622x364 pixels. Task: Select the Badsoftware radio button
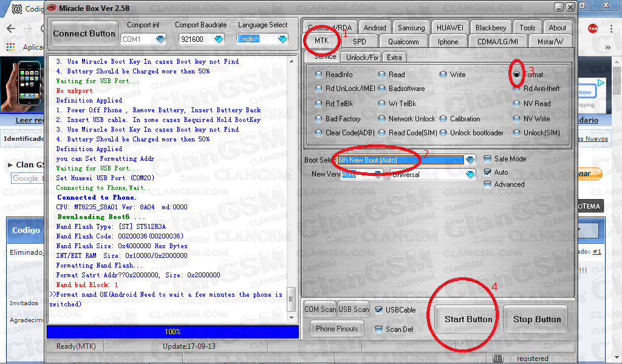[x=381, y=89]
